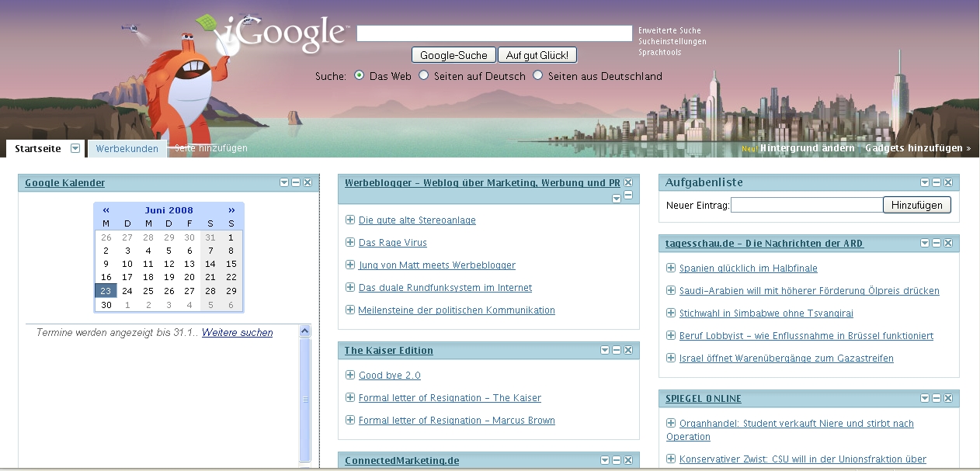Open Sucheinstellungen link
980x471 pixels.
(672, 42)
